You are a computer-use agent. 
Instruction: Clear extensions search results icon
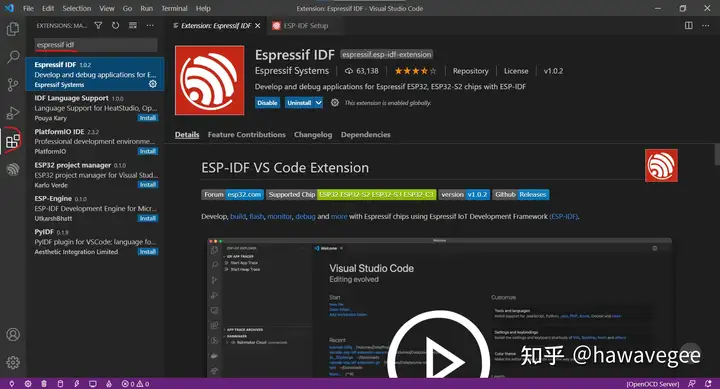click(133, 26)
